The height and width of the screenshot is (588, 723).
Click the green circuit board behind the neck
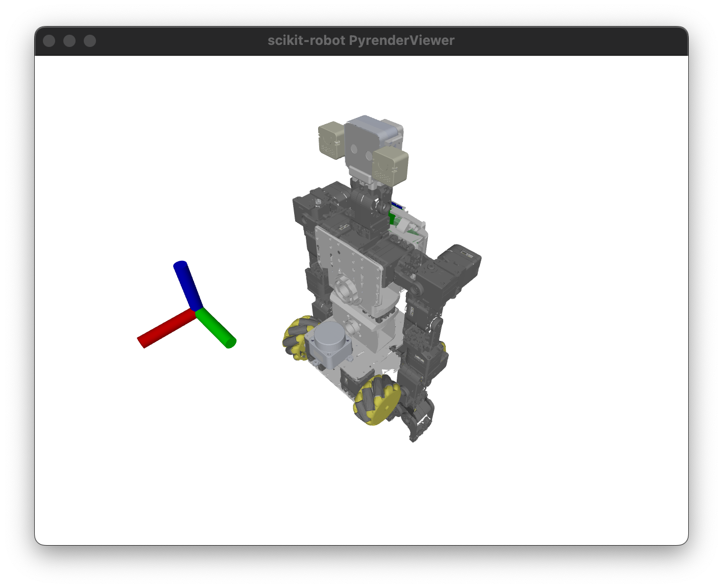pos(393,218)
